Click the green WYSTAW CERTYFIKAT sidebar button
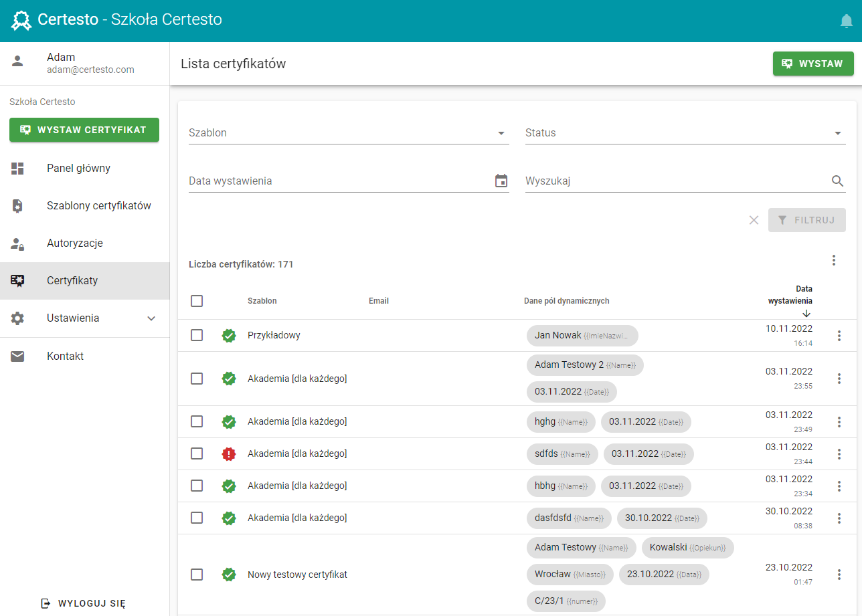 coord(84,130)
